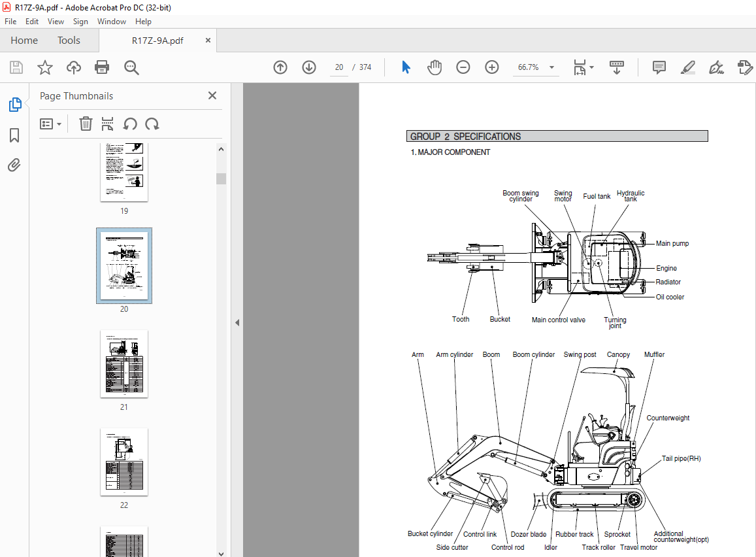756x557 pixels.
Task: Select the page 21 thumbnail
Action: [x=124, y=363]
